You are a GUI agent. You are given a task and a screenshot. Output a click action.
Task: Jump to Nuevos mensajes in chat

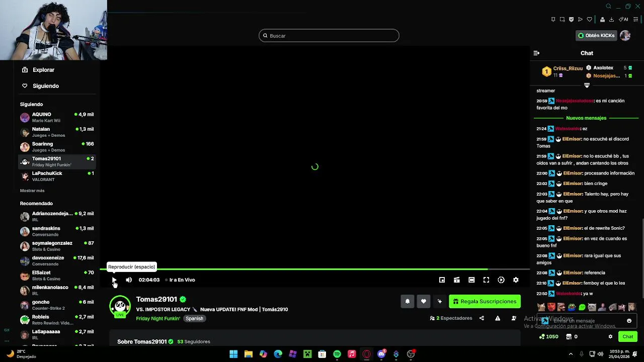click(x=586, y=118)
